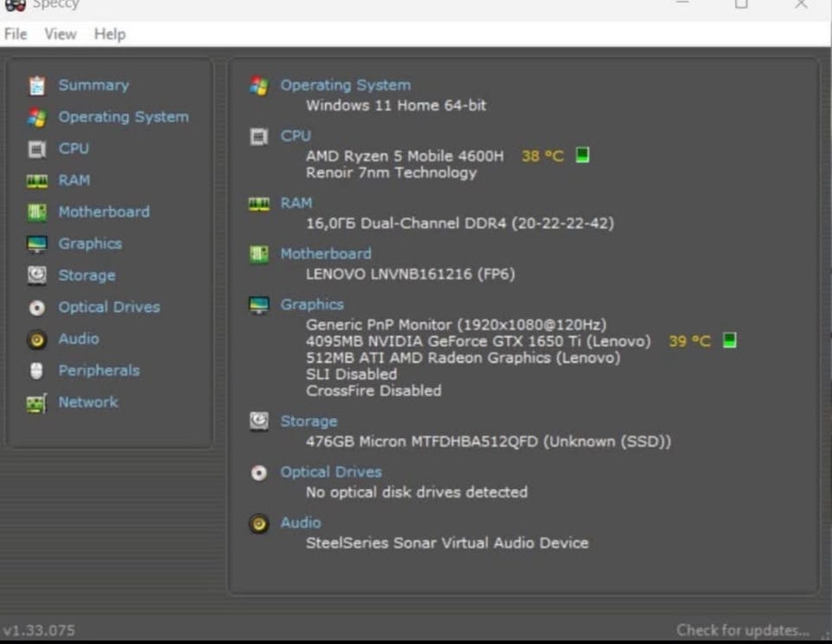
Task: Click the Dual-Channel DDR4 RAM description text
Action: [459, 224]
